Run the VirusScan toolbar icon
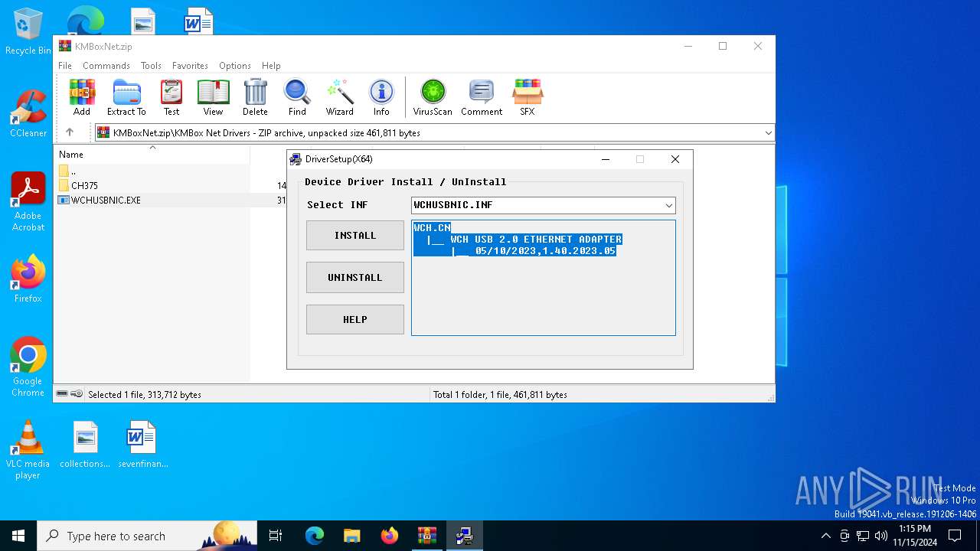The width and height of the screenshot is (980, 551). pos(433,97)
